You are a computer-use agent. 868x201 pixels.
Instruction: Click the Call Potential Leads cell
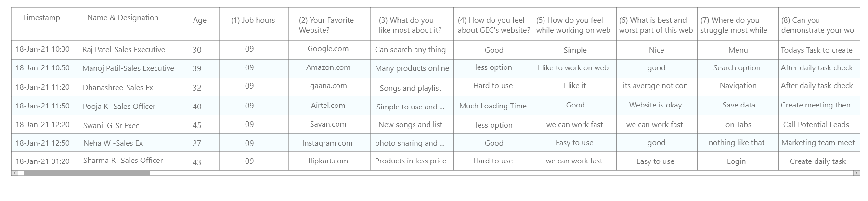(x=819, y=124)
